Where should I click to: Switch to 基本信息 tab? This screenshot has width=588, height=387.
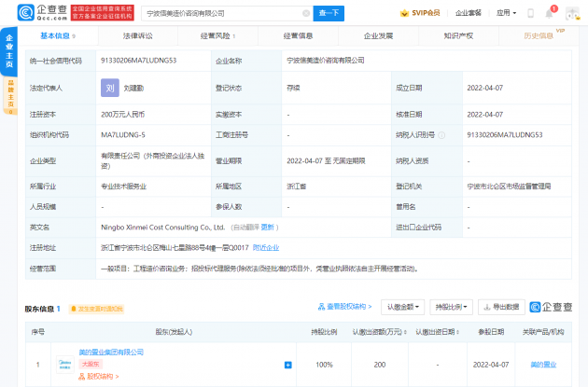tap(58, 36)
